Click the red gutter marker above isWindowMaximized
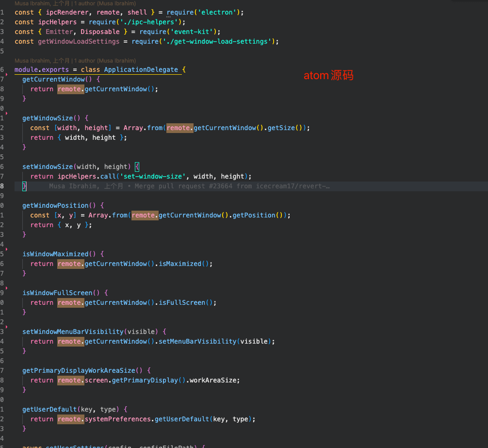 (x=6, y=249)
